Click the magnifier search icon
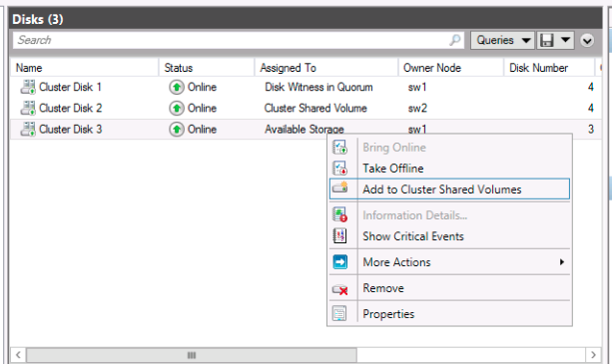The height and width of the screenshot is (364, 612). point(454,40)
